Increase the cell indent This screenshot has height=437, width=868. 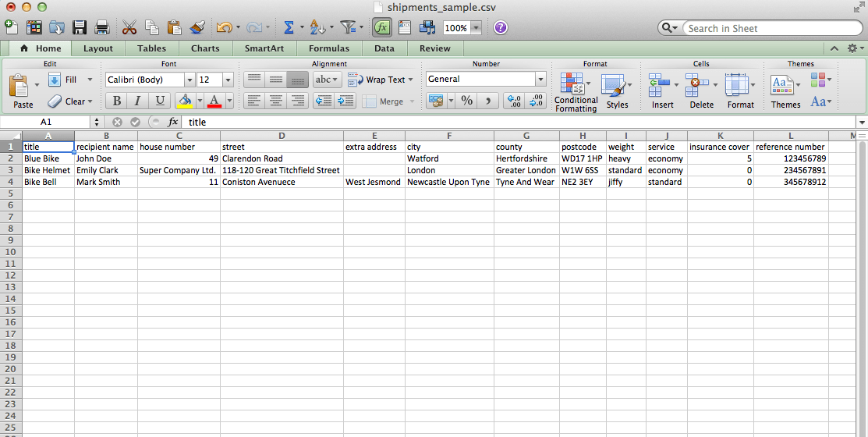(345, 101)
